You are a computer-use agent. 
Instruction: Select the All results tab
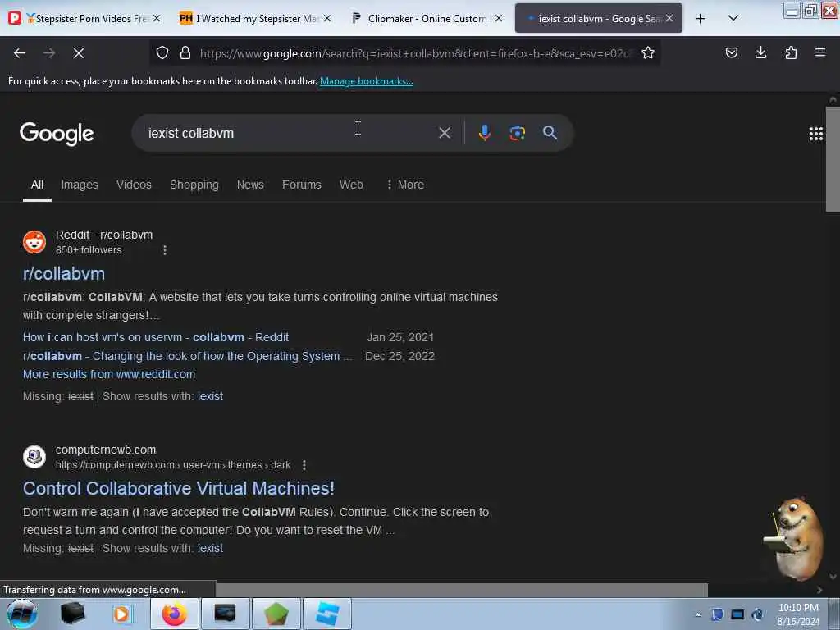click(x=37, y=185)
